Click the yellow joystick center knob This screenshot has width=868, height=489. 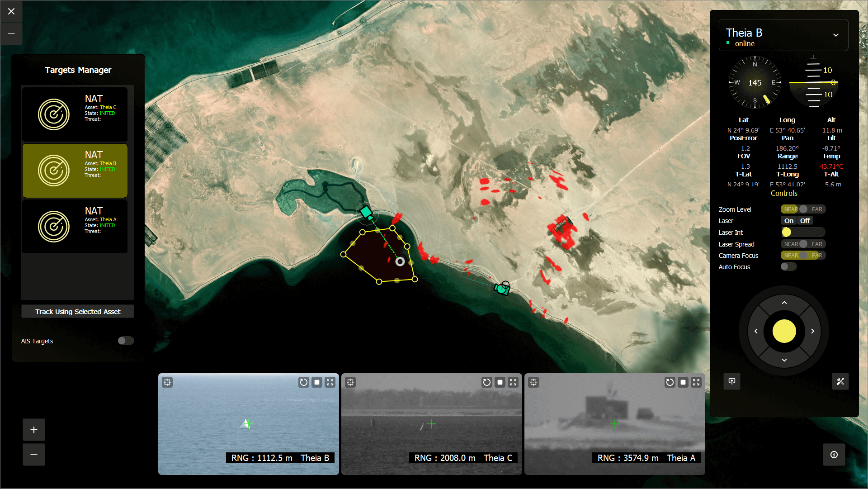click(x=784, y=331)
